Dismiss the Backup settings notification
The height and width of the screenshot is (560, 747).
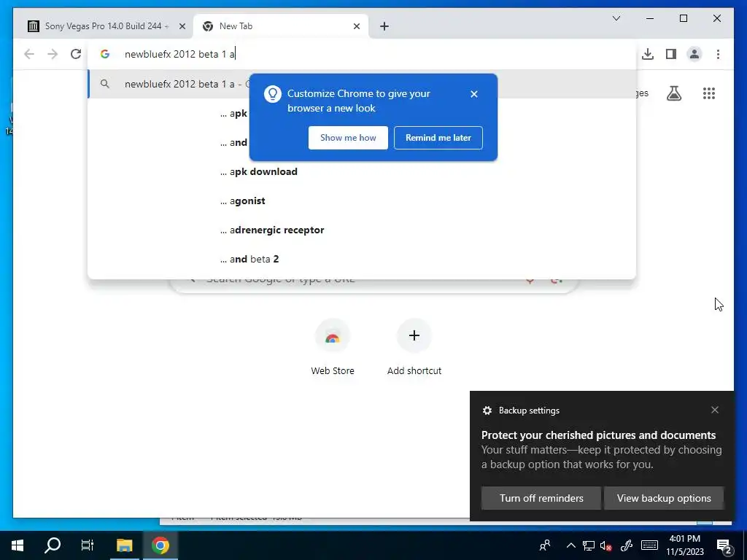click(x=715, y=410)
